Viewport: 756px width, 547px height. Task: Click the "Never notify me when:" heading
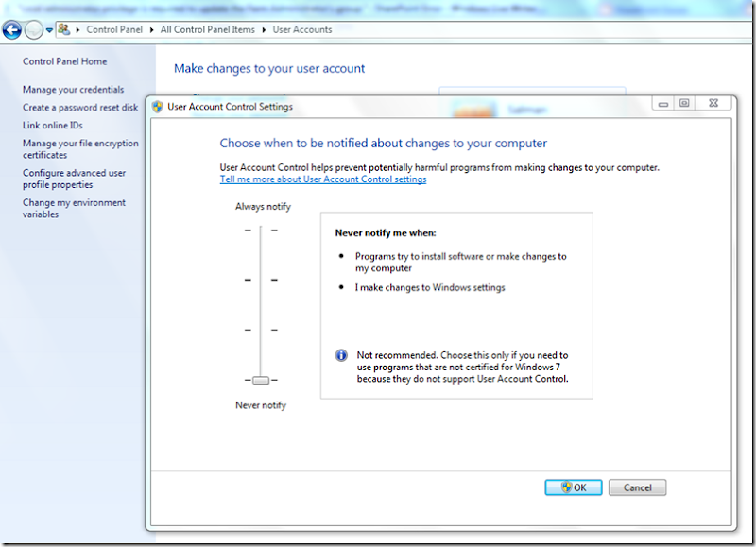pos(386,232)
